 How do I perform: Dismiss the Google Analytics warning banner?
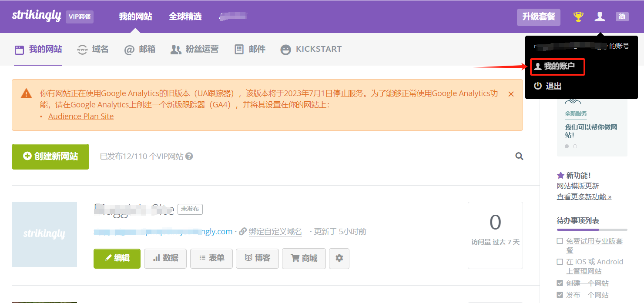point(511,93)
